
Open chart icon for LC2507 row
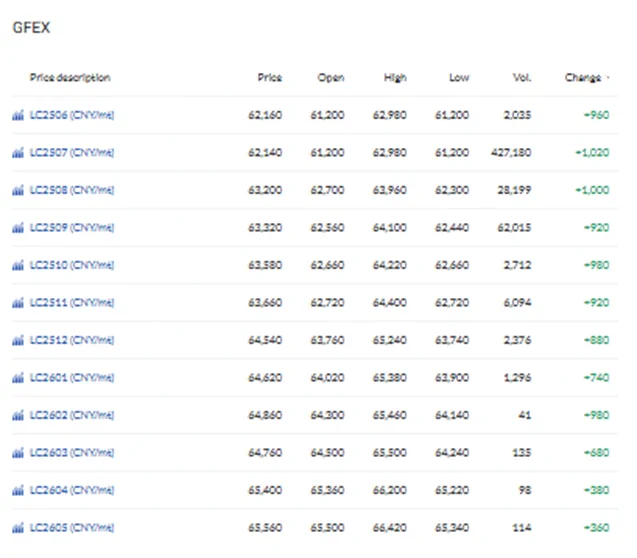[x=18, y=153]
